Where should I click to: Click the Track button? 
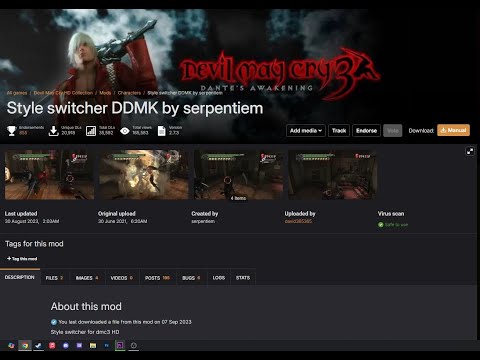(339, 131)
